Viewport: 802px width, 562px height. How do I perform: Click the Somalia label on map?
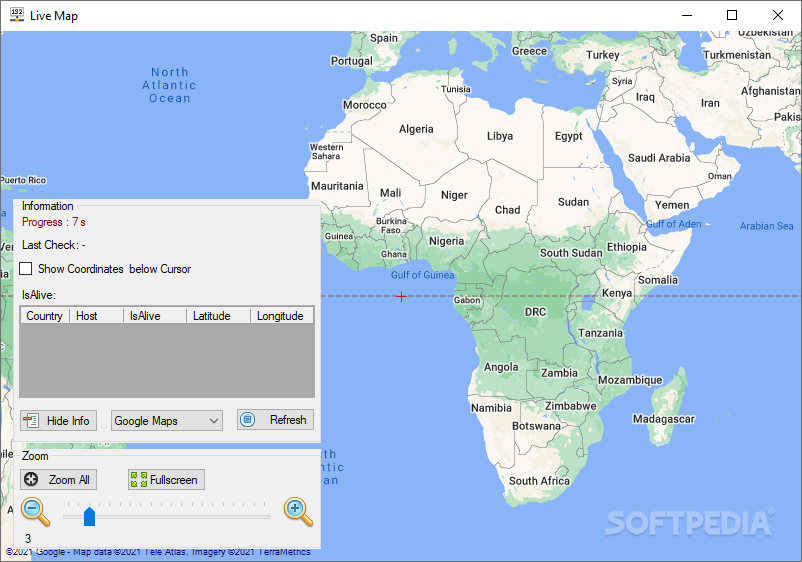coord(658,280)
